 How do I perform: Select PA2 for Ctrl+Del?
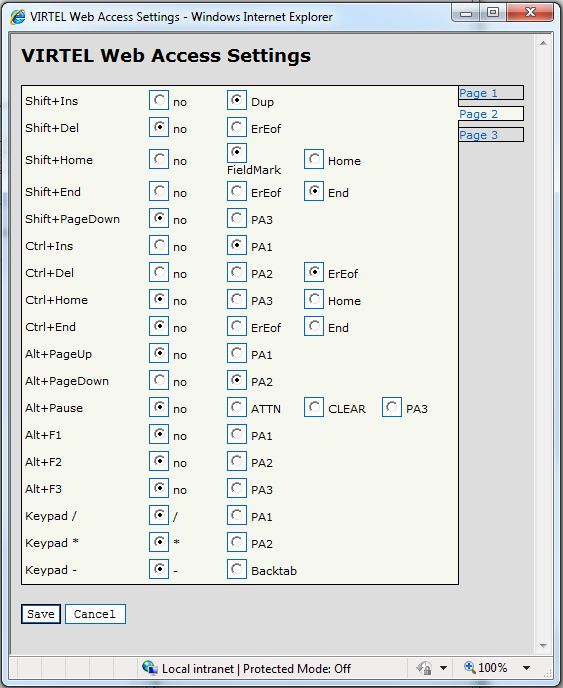[237, 272]
